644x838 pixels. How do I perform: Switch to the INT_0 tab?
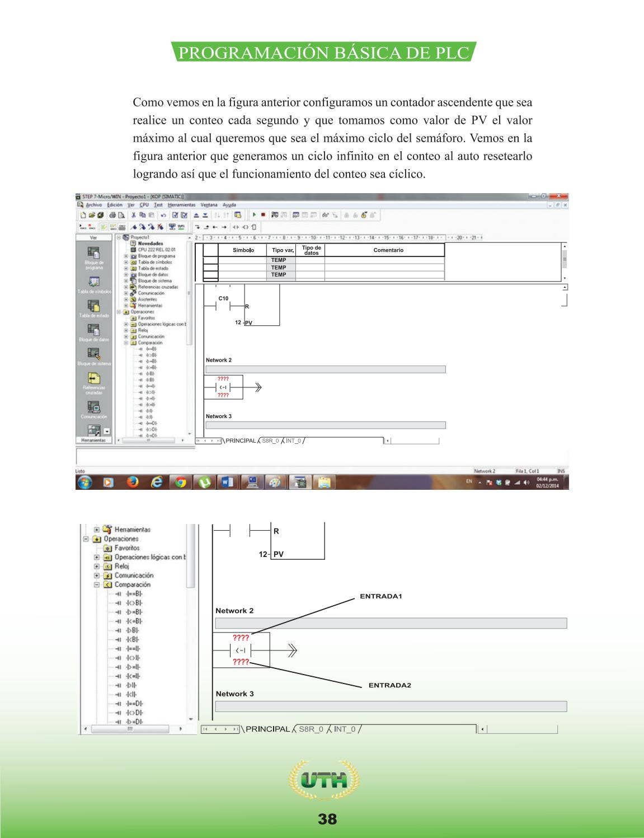pos(293,441)
